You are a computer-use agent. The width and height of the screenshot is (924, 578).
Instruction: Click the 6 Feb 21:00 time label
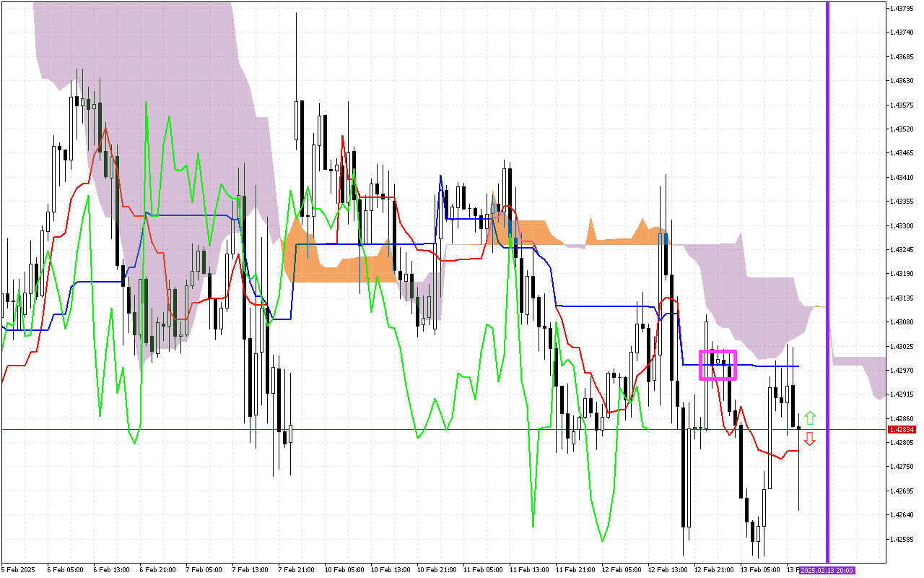[158, 570]
